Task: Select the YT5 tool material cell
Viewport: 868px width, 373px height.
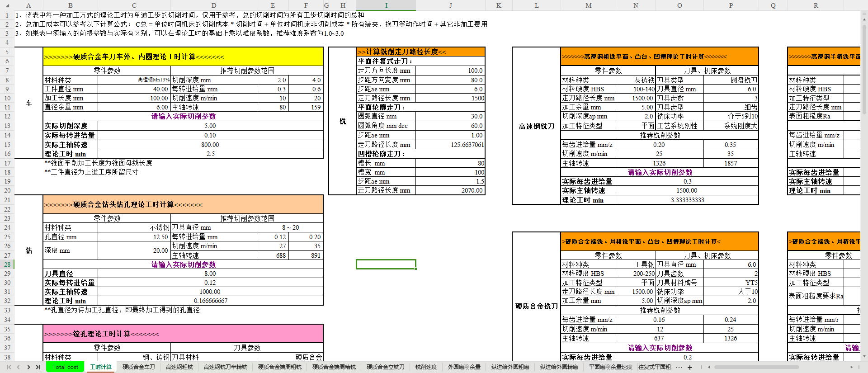Action: [731, 283]
